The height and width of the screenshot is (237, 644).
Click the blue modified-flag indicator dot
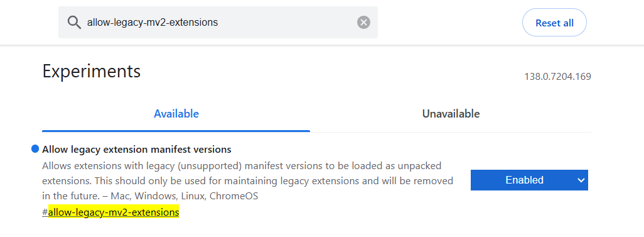(35, 149)
